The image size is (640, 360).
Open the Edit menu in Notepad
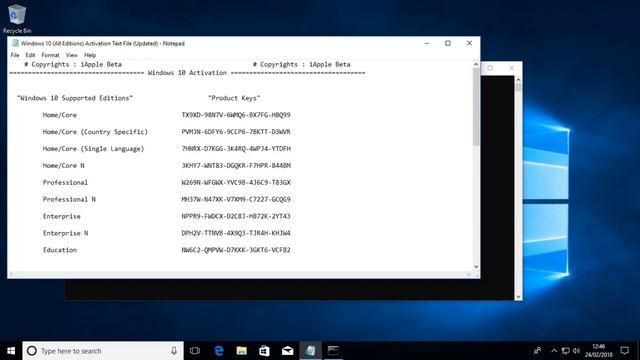click(x=30, y=55)
